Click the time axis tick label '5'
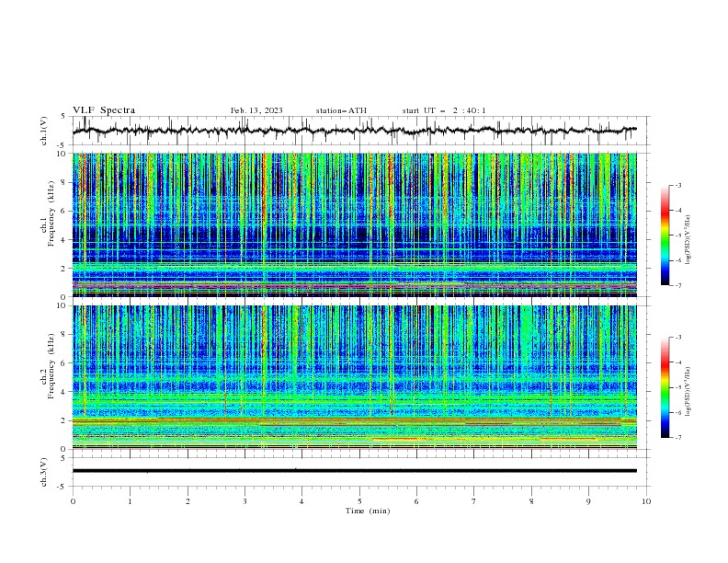This screenshot has height=563, width=728. point(359,501)
